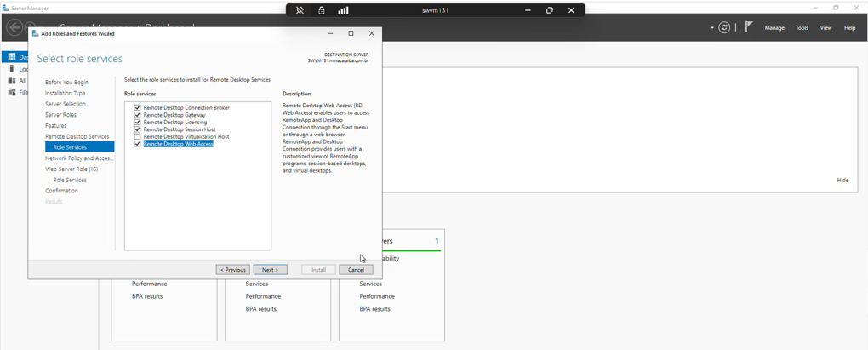Click the Previous button
Viewport: 868px width, 350px height.
pyautogui.click(x=233, y=270)
